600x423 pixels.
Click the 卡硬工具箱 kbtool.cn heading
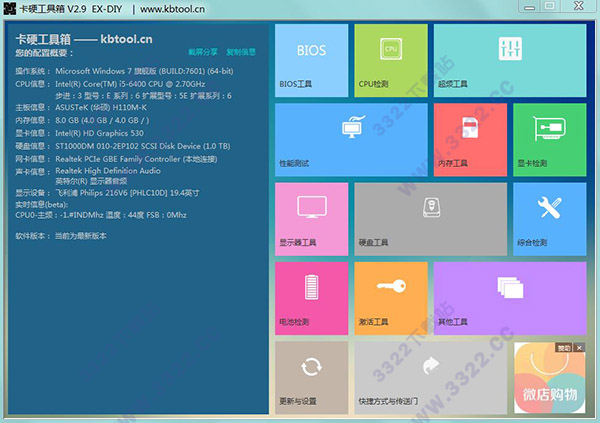84,39
